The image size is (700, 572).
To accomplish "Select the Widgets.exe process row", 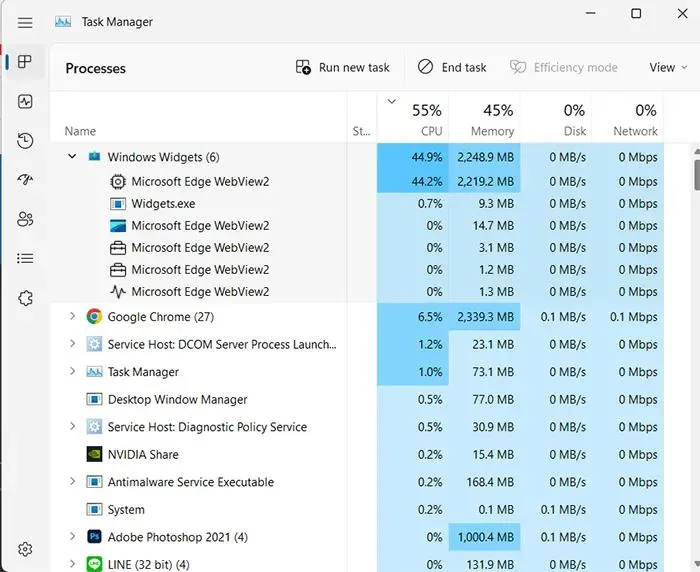I will (357, 204).
